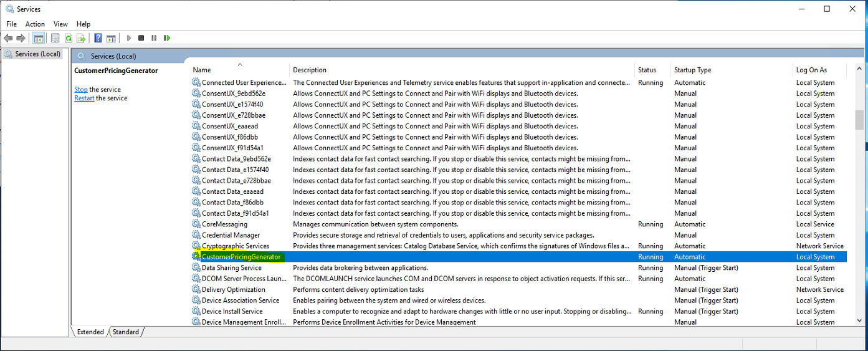868x351 pixels.
Task: Click gear icon of Cryptographic Services
Action: [196, 246]
